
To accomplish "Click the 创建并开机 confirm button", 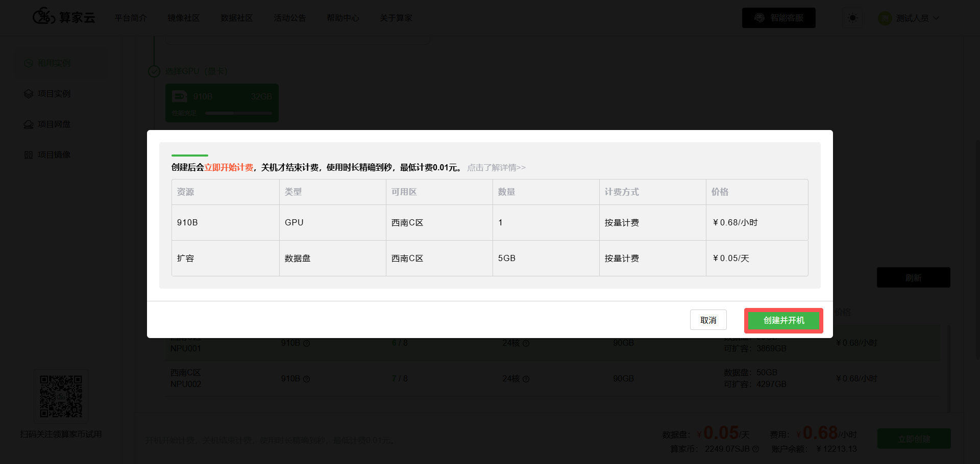I will coord(783,320).
